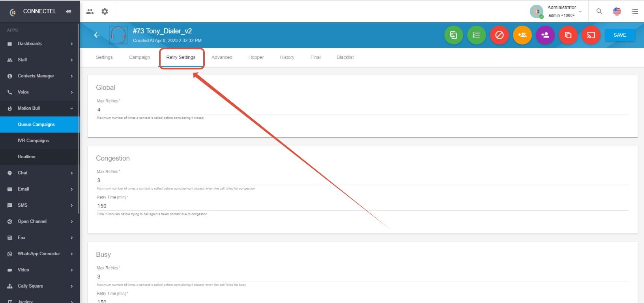Edit the Congestion Retry Time field
Screen dimensions: 644x303
click(362, 206)
